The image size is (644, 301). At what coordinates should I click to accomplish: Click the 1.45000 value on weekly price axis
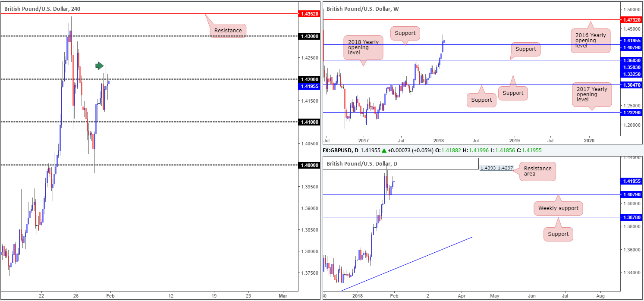[x=631, y=29]
